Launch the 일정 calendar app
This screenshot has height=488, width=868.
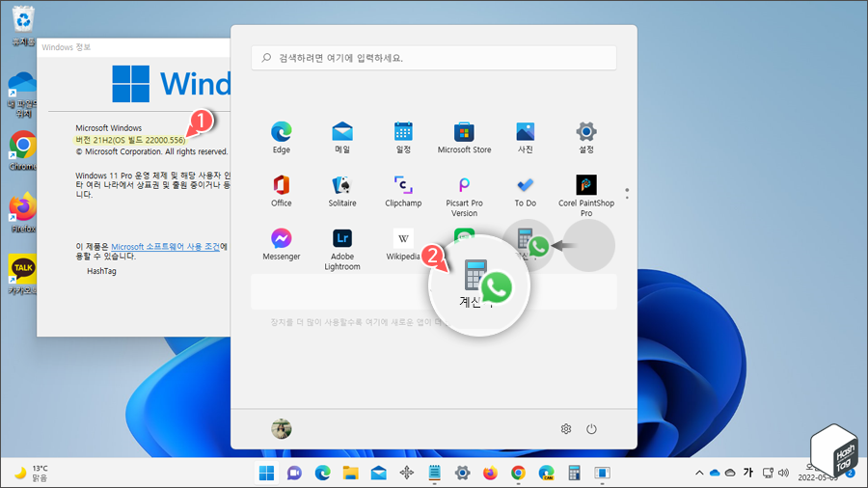[x=403, y=137]
